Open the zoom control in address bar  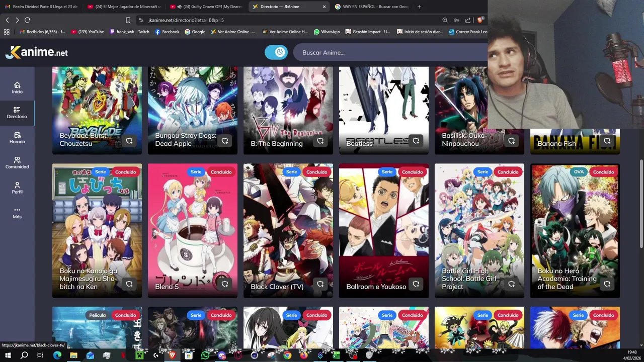pos(445,20)
